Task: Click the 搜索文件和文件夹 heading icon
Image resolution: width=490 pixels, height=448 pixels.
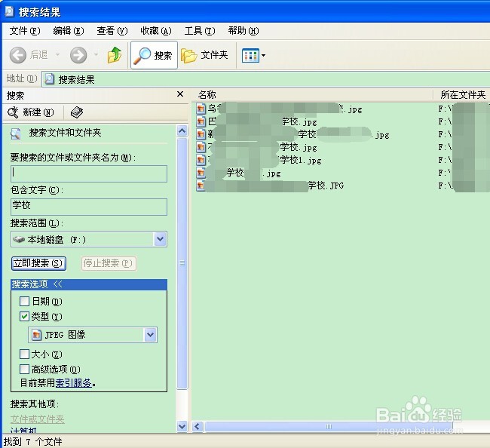Action: [x=16, y=133]
